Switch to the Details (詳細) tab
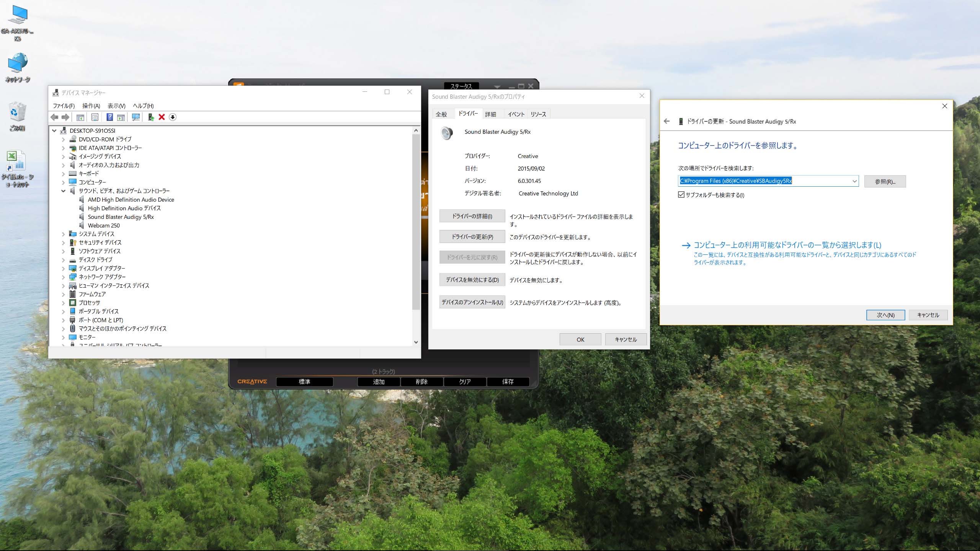980x551 pixels. [490, 114]
